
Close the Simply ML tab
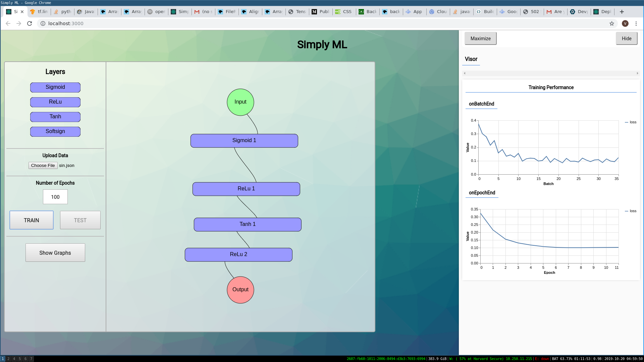click(22, 12)
